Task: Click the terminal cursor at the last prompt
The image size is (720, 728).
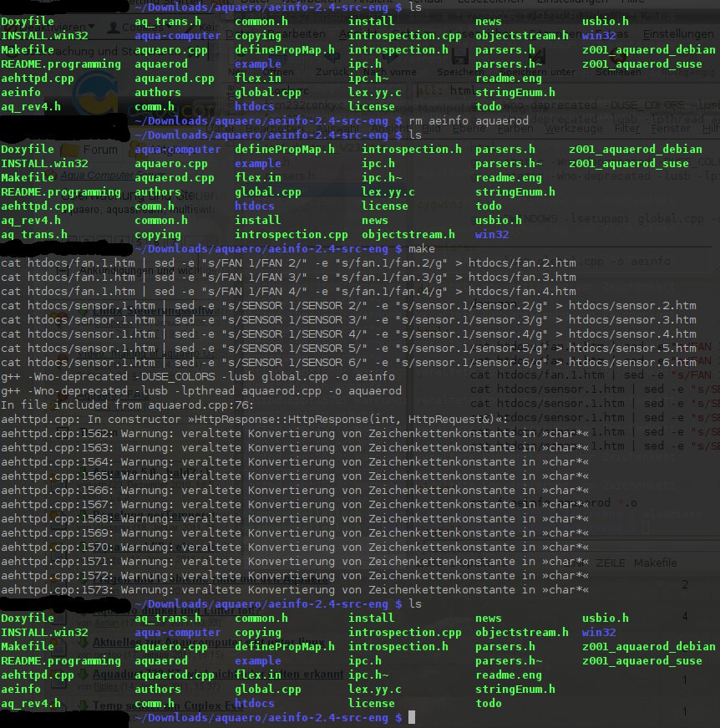Action: 412,718
